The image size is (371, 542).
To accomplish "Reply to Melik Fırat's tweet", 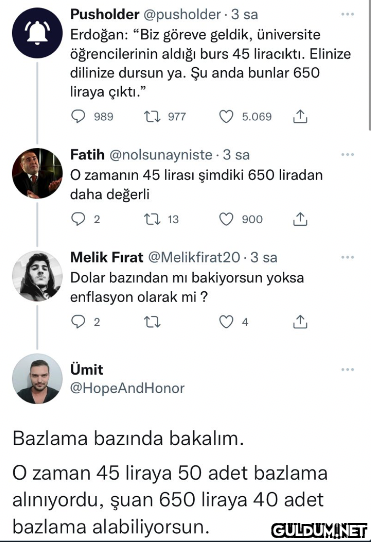I will point(78,322).
